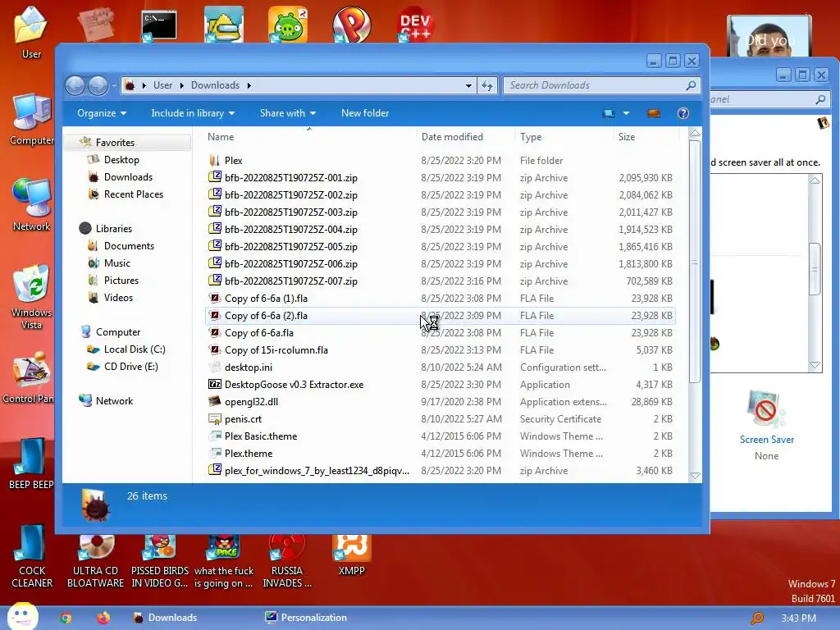Select Recent Places in navigation pane
The image size is (840, 630).
(x=134, y=194)
